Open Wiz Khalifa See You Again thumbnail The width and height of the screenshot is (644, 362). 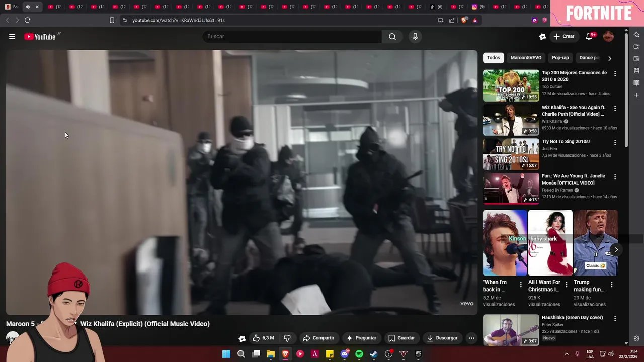point(511,120)
